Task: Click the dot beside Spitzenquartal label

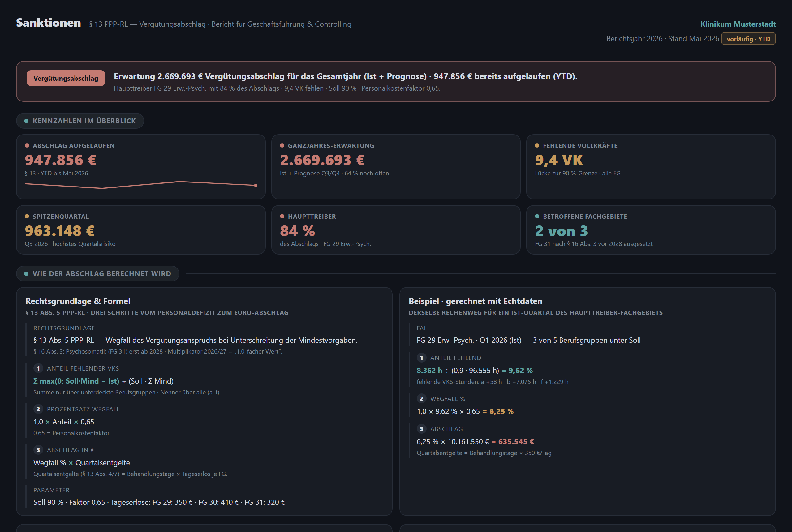Action: (x=27, y=217)
